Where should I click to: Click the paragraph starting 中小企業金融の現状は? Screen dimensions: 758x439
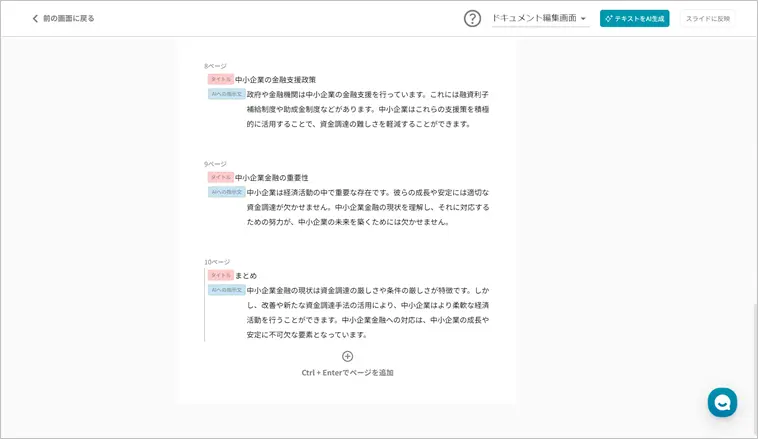[367, 312]
